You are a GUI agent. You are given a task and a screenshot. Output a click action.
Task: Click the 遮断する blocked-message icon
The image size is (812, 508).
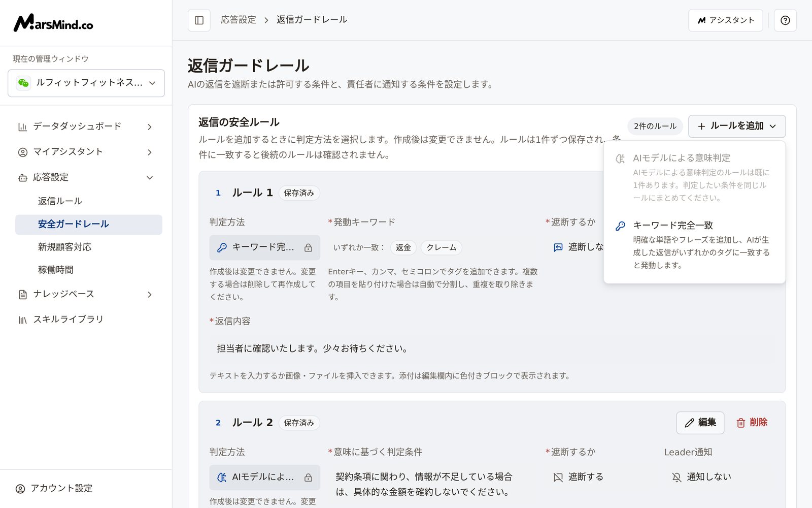click(x=558, y=478)
